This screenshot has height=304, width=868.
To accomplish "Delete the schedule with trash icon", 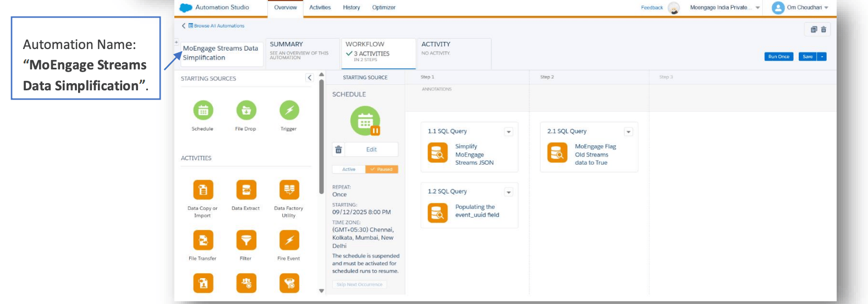I will [338, 150].
